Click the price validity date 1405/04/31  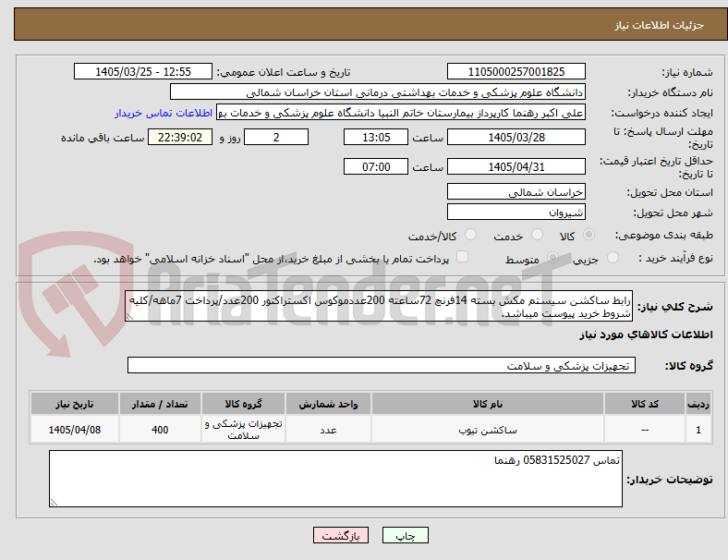516,166
